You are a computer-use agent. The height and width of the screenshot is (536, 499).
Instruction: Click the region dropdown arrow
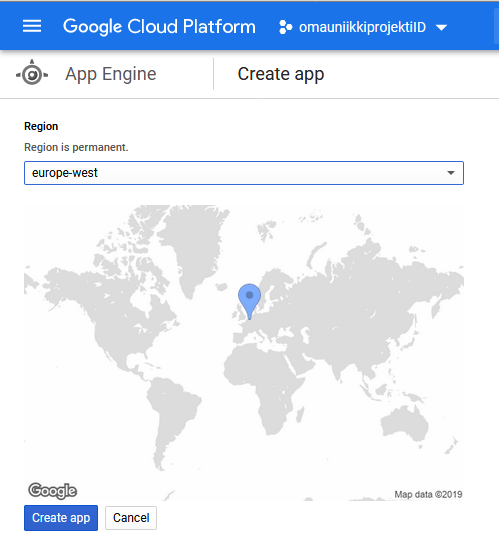pos(451,173)
